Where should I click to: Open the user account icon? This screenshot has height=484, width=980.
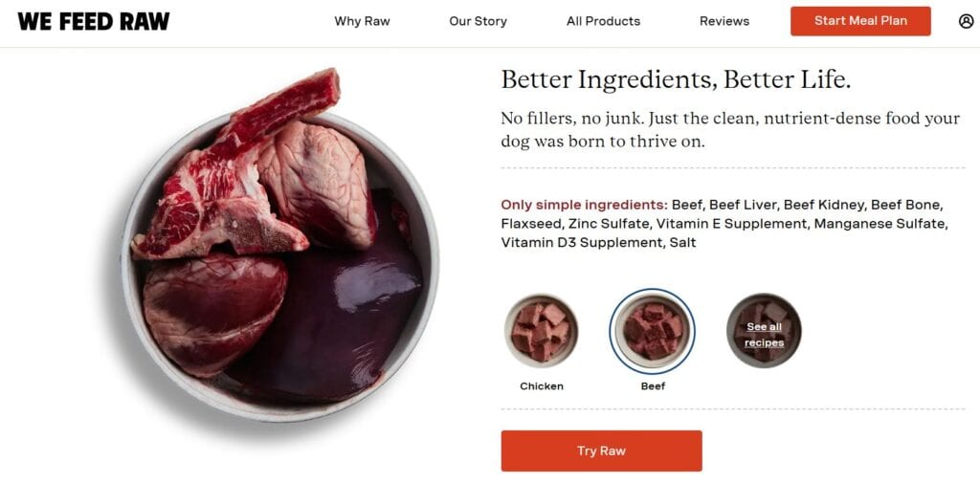966,21
